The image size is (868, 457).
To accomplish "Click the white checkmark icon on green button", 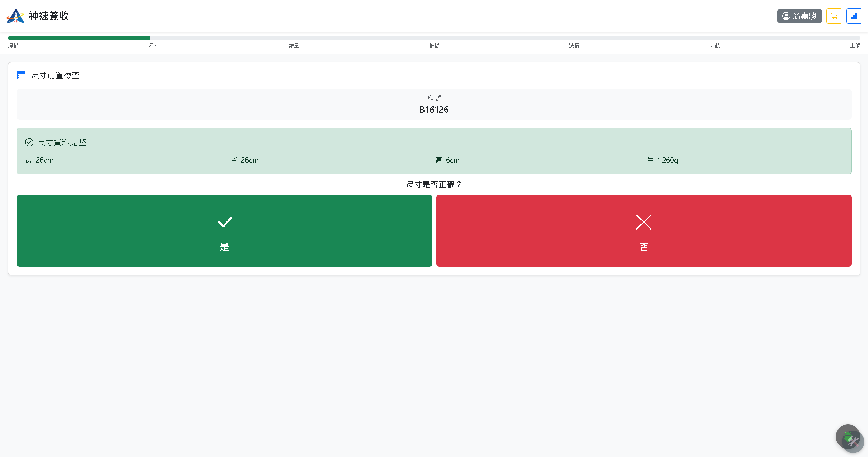I will tap(224, 222).
